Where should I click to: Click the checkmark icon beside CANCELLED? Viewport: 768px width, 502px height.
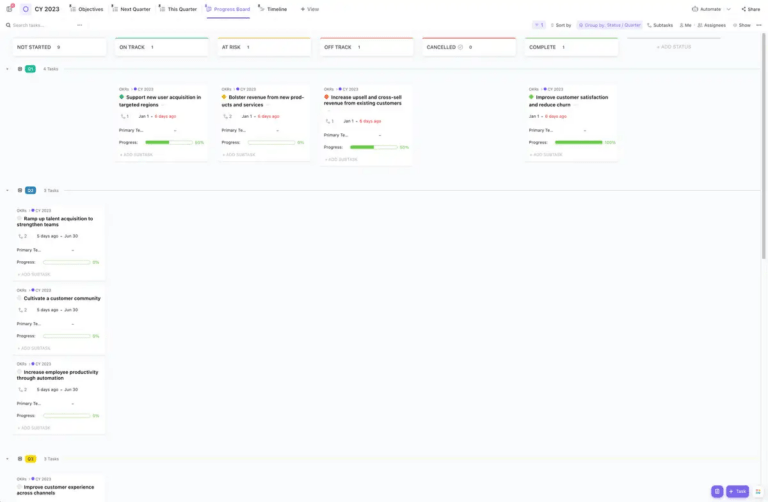point(460,47)
